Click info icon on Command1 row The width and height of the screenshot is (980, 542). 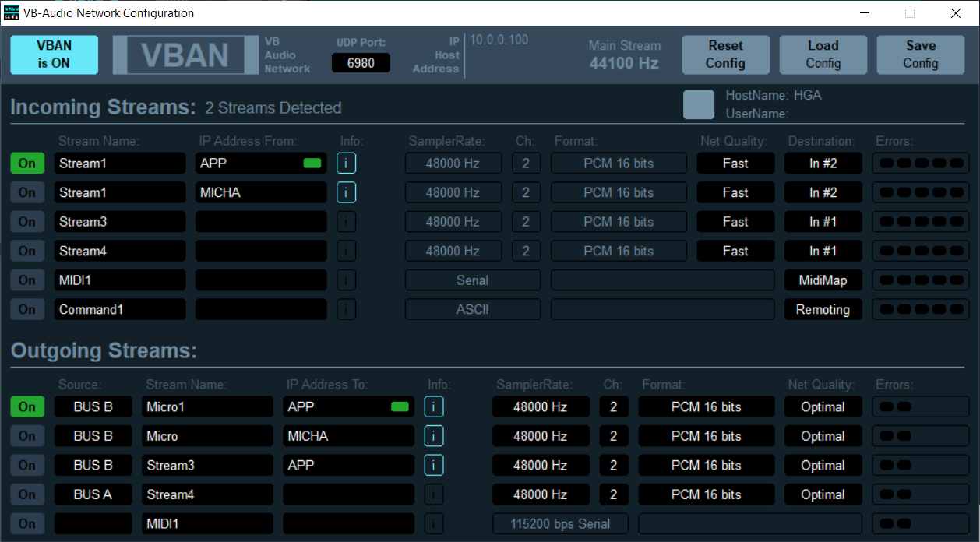[x=347, y=309]
